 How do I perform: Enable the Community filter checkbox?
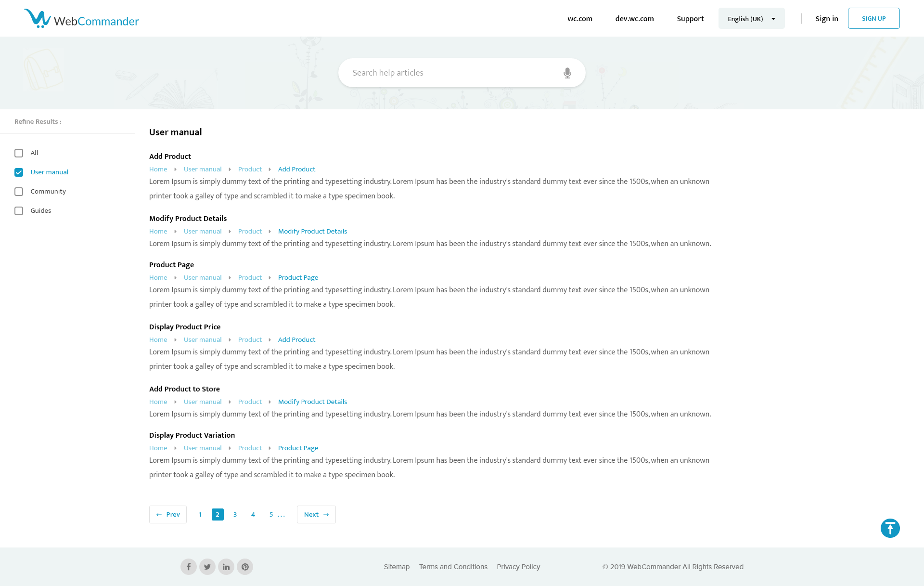(19, 192)
